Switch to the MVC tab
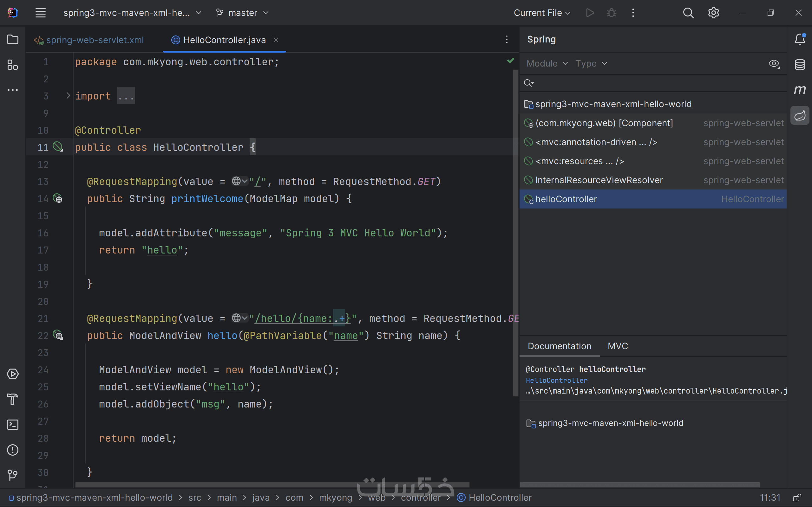The height and width of the screenshot is (507, 812). coord(617,346)
